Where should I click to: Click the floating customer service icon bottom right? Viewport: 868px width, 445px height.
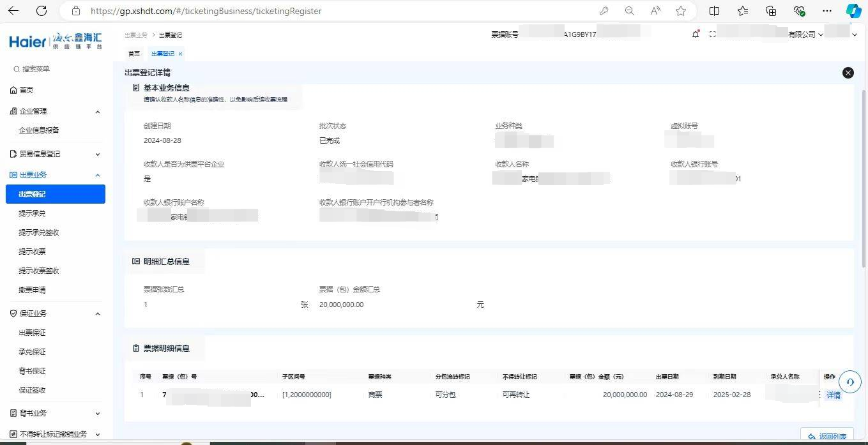[850, 381]
